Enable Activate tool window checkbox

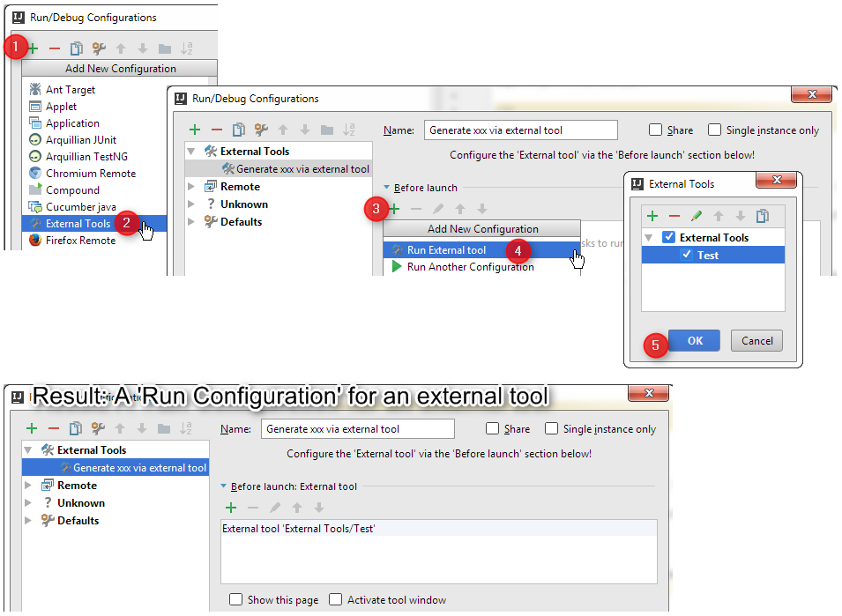(x=335, y=599)
